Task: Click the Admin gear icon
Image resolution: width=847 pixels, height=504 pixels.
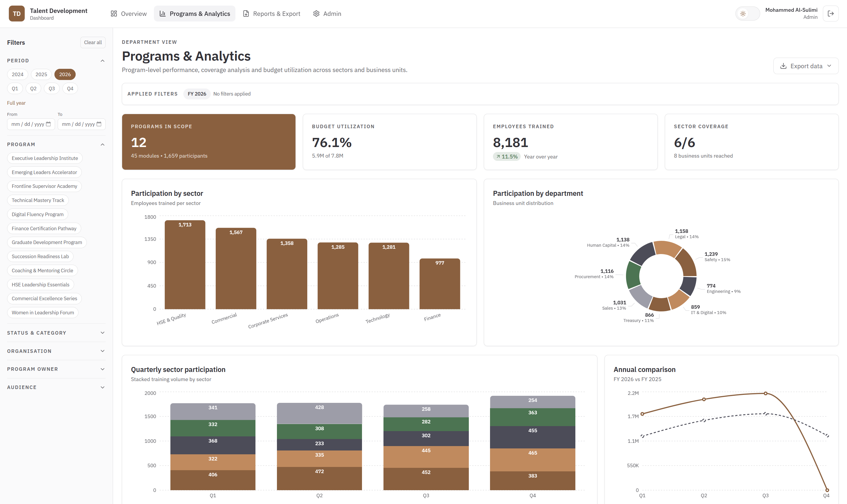Action: [x=316, y=14]
